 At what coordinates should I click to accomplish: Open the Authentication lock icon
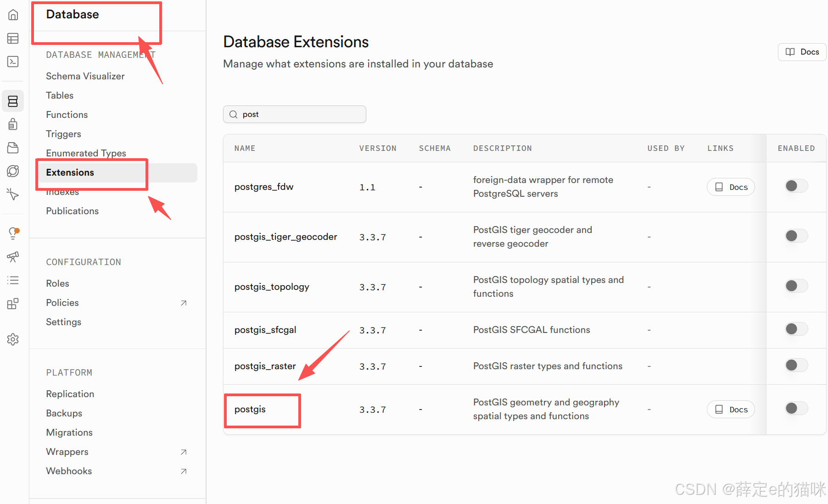13,124
